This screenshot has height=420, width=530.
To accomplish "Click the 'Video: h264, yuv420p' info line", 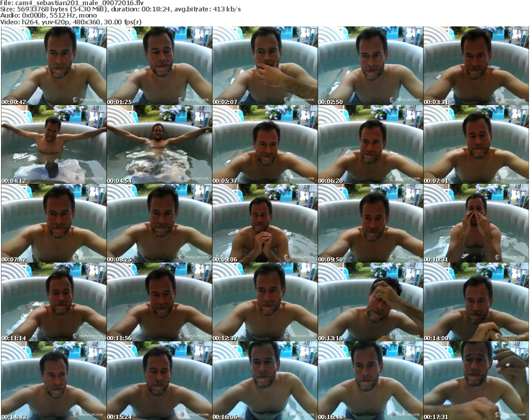I will click(x=70, y=22).
